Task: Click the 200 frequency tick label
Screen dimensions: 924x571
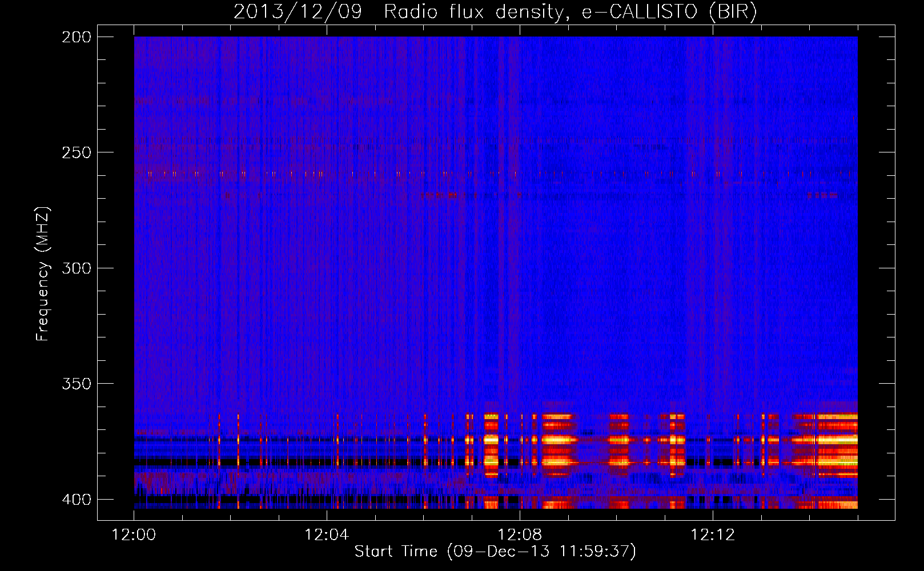Action: coord(77,37)
